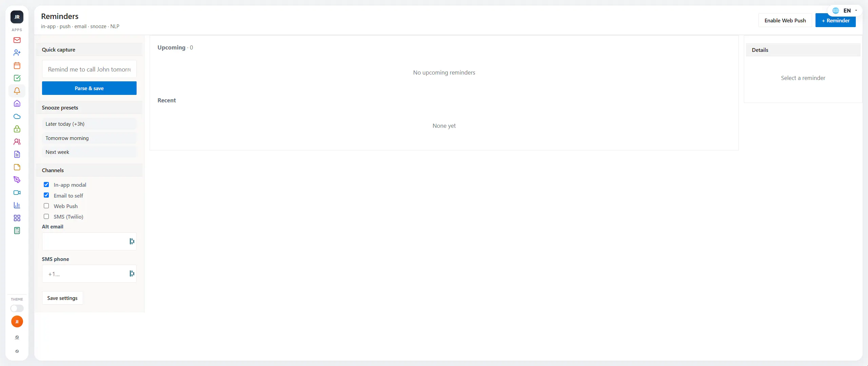Image resolution: width=868 pixels, height=366 pixels.
Task: Click the + Reminder button
Action: 835,20
